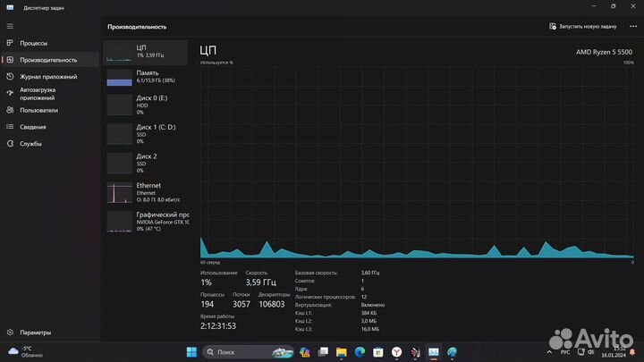The height and width of the screenshot is (362, 644).
Task: Open the weather widget showing -5°C
Action: (x=25, y=352)
